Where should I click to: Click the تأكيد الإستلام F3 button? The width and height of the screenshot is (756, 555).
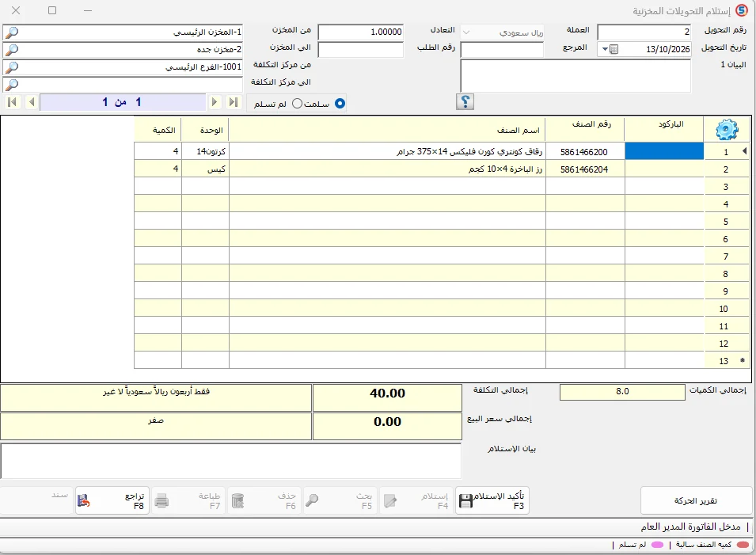pyautogui.click(x=492, y=500)
